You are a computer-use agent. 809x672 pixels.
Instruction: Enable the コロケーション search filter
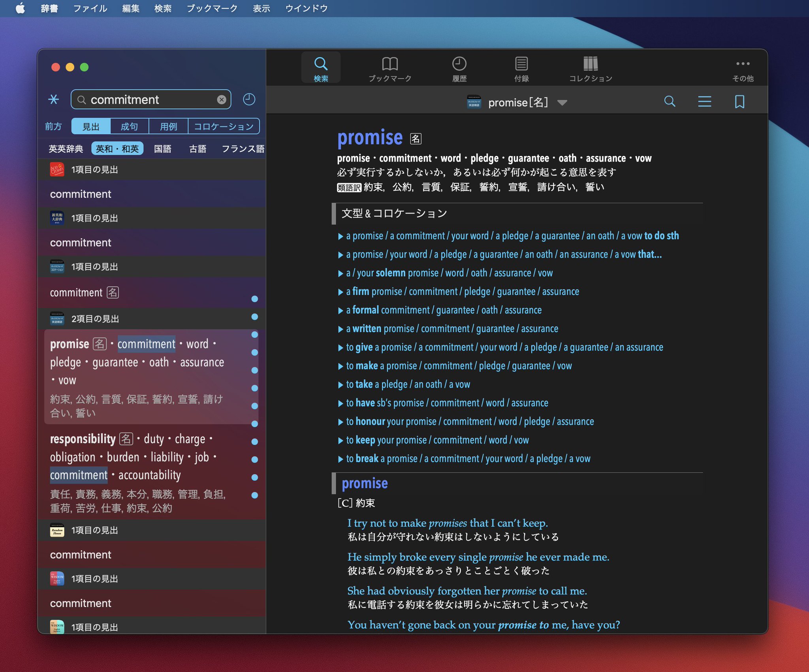[x=224, y=126]
